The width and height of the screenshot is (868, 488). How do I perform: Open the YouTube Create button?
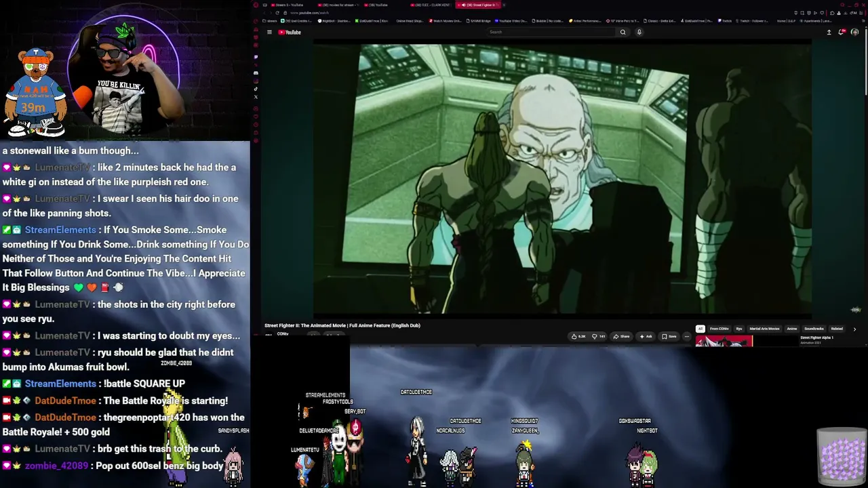829,32
